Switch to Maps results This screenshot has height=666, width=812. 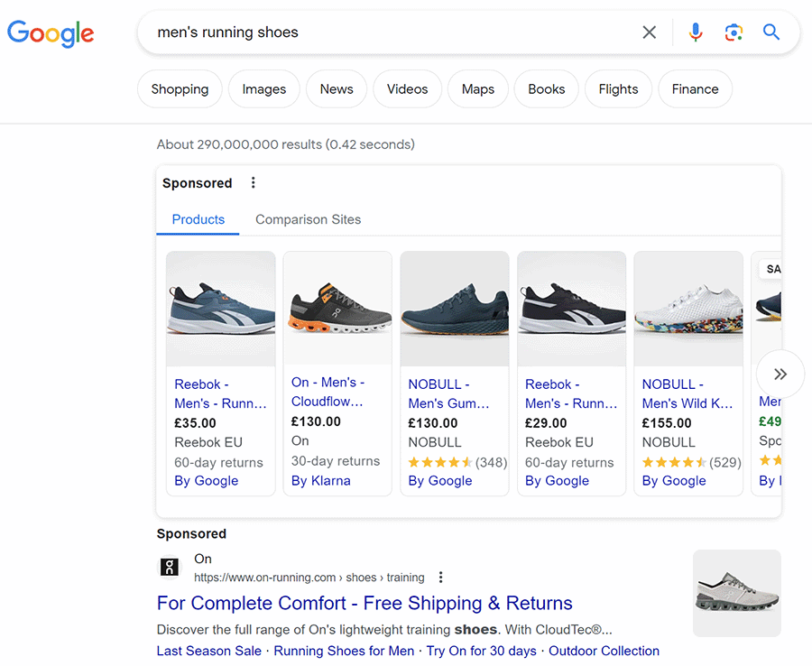pos(478,89)
